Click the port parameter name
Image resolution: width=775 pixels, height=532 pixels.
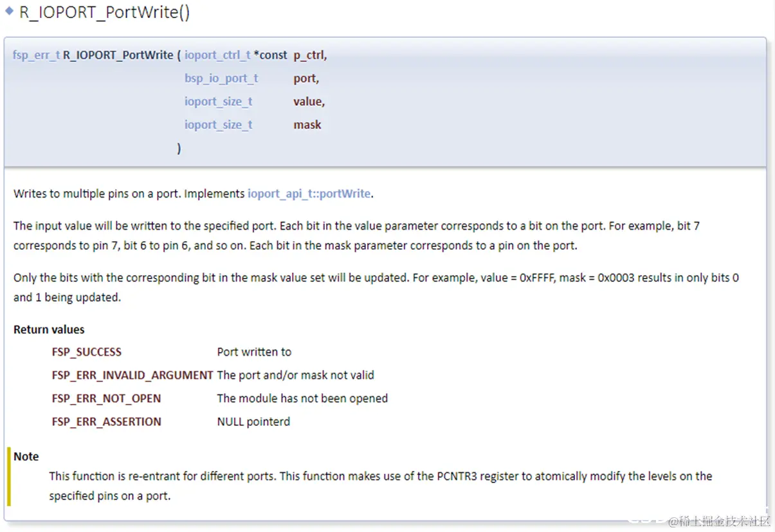coord(306,78)
